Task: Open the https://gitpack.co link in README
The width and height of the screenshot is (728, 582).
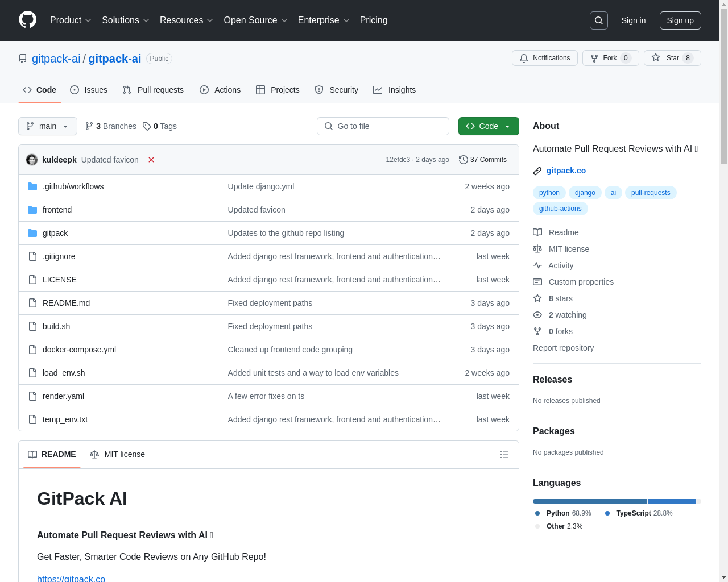Action: click(x=71, y=578)
